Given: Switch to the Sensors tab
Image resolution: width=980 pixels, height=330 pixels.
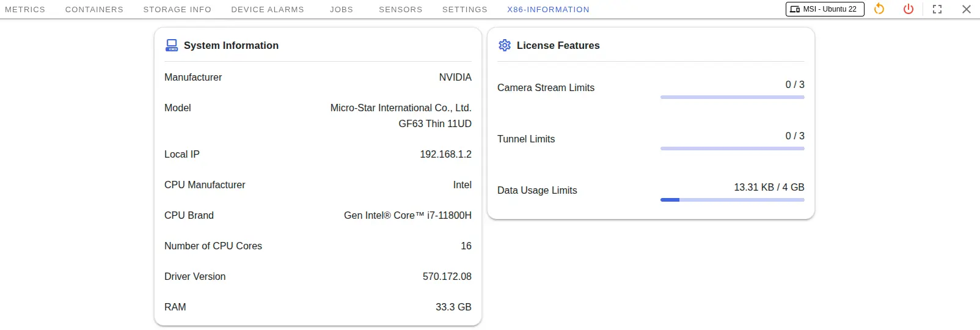Looking at the screenshot, I should tap(401, 10).
